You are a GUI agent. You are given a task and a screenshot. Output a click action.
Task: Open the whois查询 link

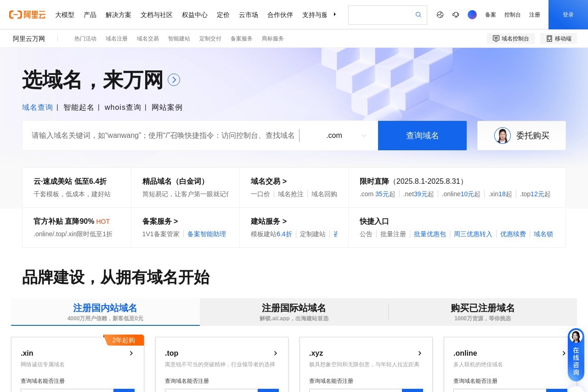(122, 107)
